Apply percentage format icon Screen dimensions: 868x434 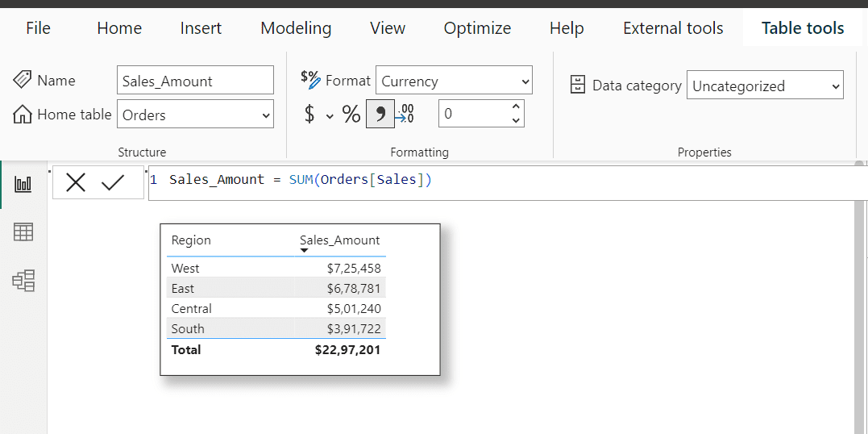(x=351, y=115)
